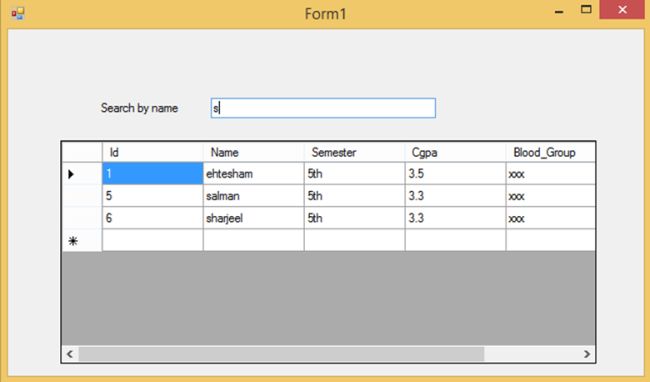
Task: Select the cell containing sharjeel
Action: click(254, 218)
